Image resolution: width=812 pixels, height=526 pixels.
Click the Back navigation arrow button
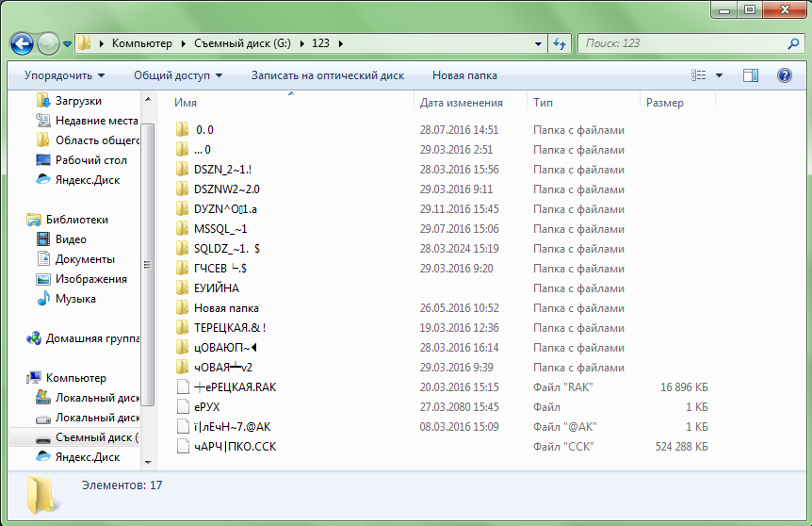tap(23, 43)
